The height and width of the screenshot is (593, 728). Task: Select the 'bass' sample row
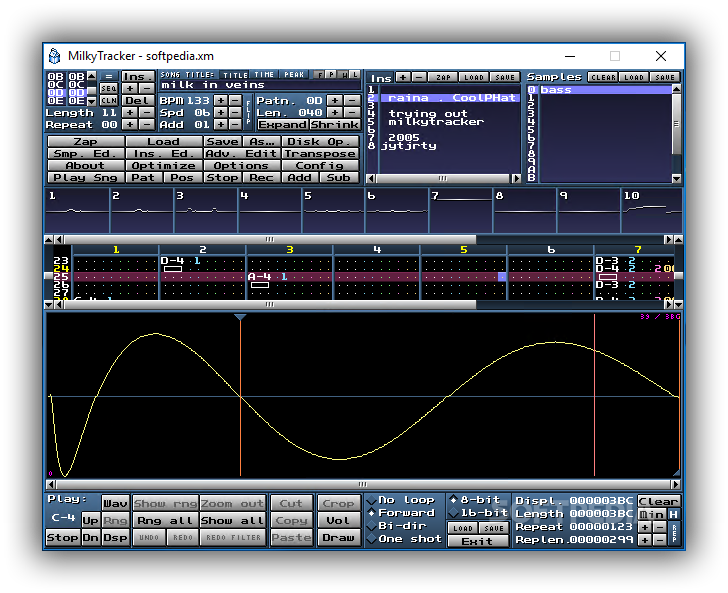click(x=604, y=90)
